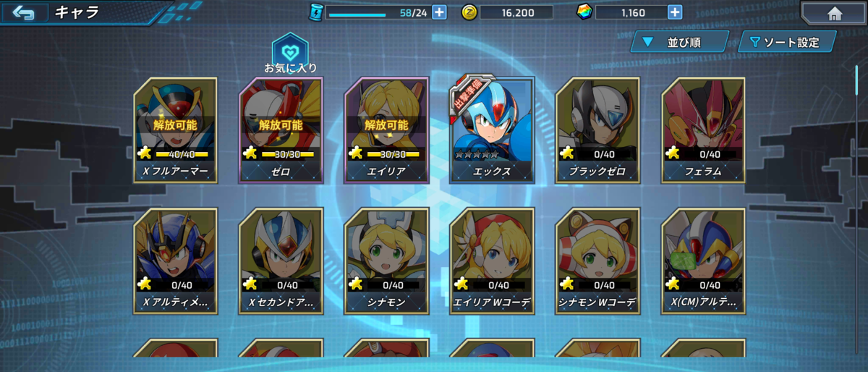Select the ゼロ character card
This screenshot has width=868, height=372.
coord(281,130)
